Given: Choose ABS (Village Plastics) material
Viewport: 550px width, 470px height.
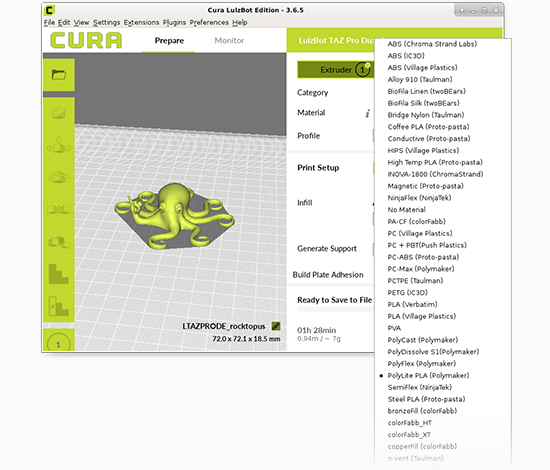Looking at the screenshot, I should (x=443, y=68).
